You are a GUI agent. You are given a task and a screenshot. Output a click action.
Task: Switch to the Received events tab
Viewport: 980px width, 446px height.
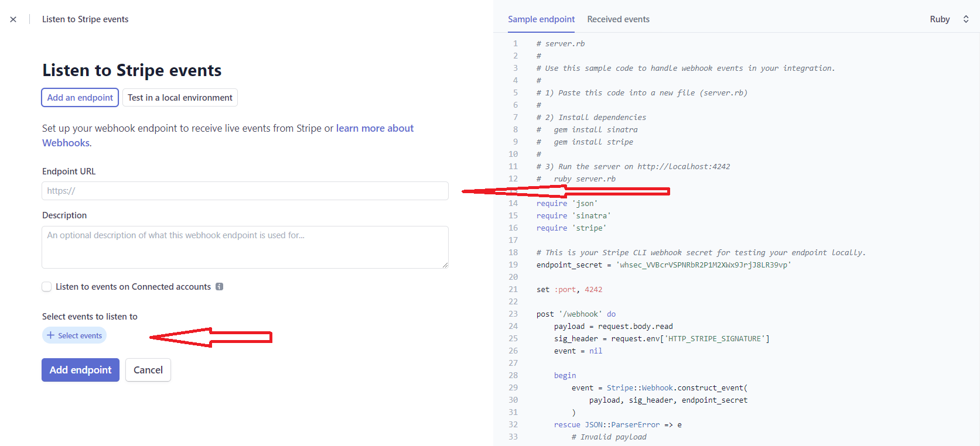(x=618, y=19)
